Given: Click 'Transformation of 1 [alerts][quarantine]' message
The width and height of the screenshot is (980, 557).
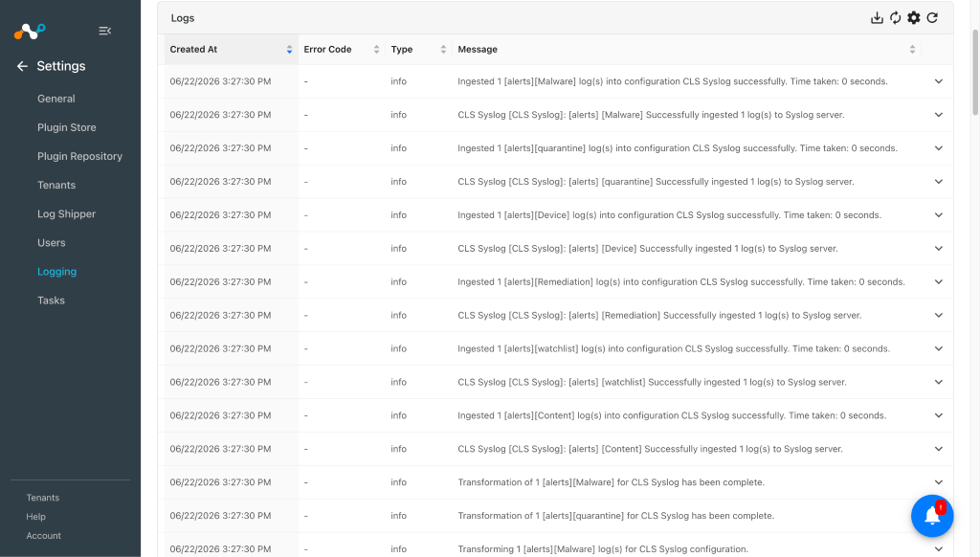Looking at the screenshot, I should click(615, 516).
